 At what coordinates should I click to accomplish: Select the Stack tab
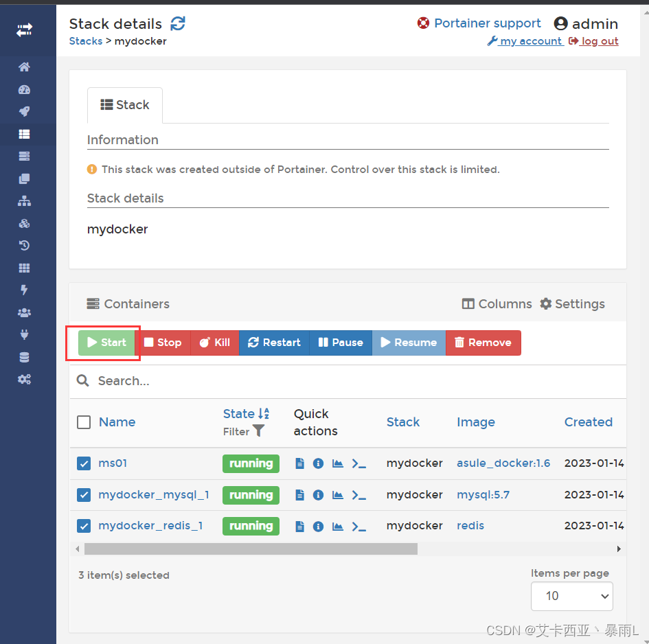124,105
